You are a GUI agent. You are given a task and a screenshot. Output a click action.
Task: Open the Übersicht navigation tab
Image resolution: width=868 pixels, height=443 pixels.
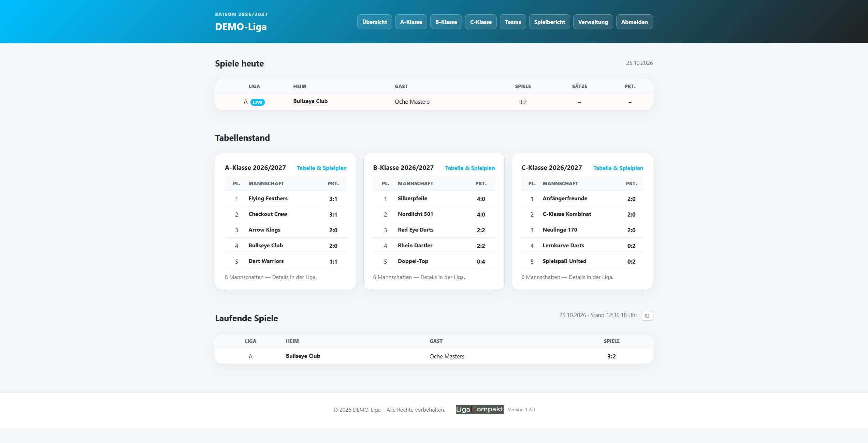[x=375, y=22]
